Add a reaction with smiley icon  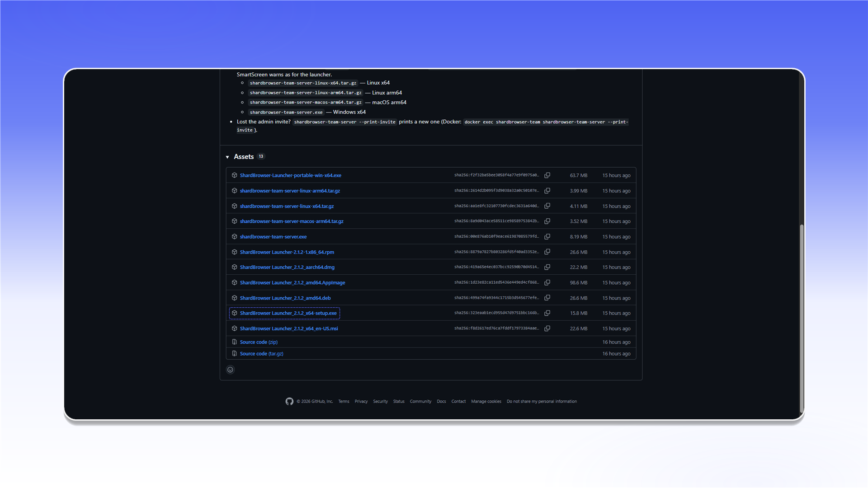(x=230, y=370)
